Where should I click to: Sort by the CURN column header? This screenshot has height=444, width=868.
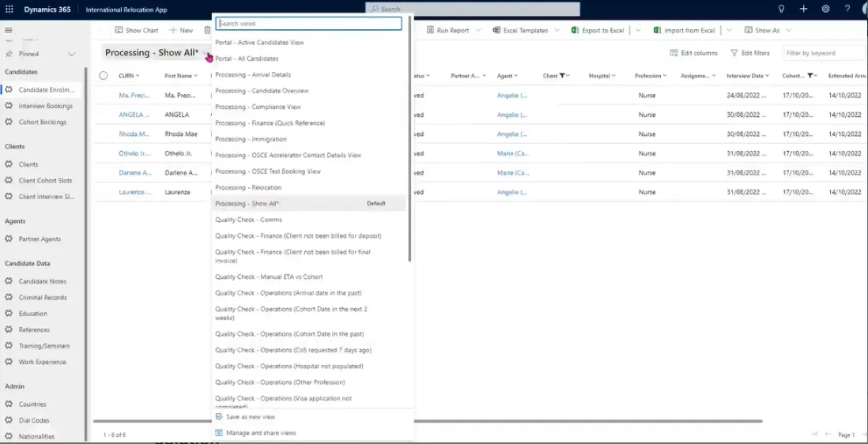[x=129, y=76]
